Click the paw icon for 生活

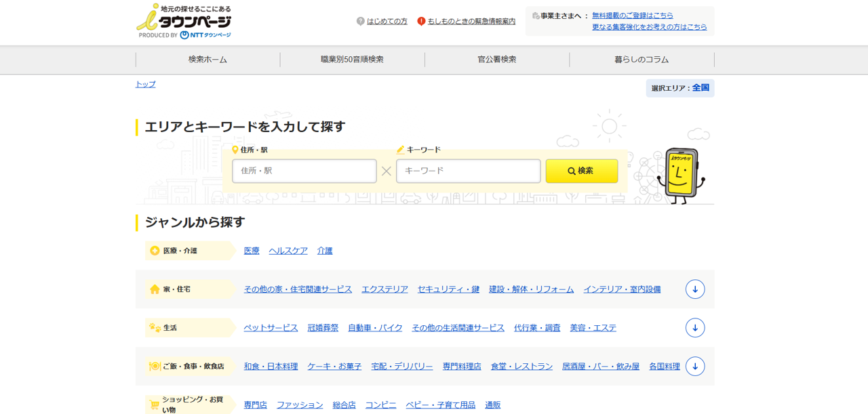pyautogui.click(x=155, y=328)
